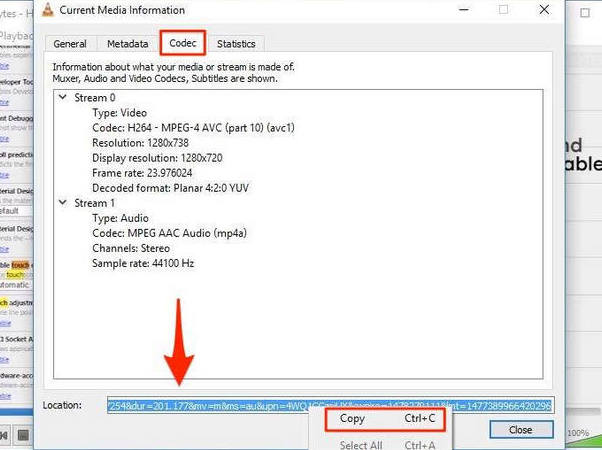602x450 pixels.
Task: Minimize the Current Media Information dialog
Action: (464, 10)
